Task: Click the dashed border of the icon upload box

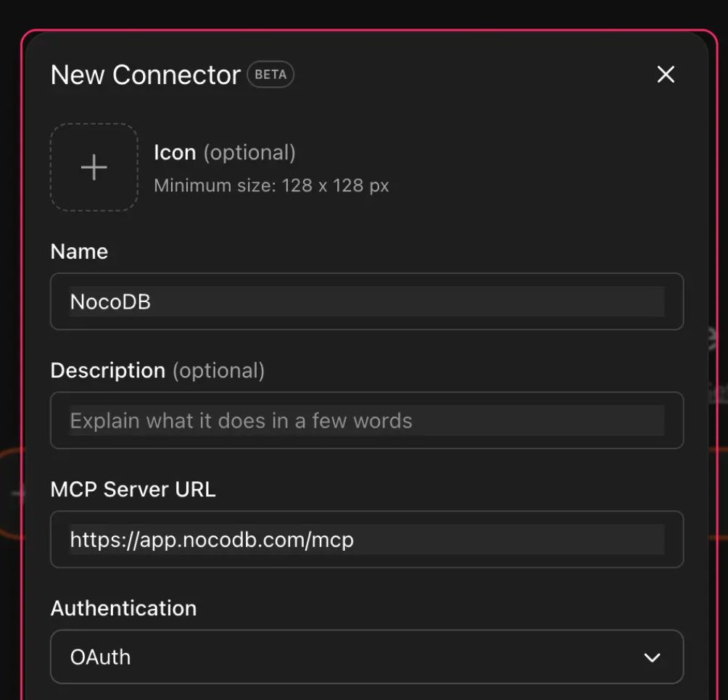Action: click(51, 167)
